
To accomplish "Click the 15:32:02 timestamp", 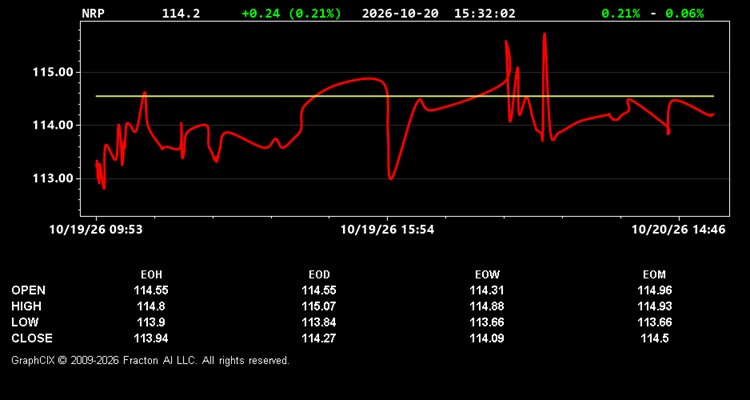I will pos(485,13).
